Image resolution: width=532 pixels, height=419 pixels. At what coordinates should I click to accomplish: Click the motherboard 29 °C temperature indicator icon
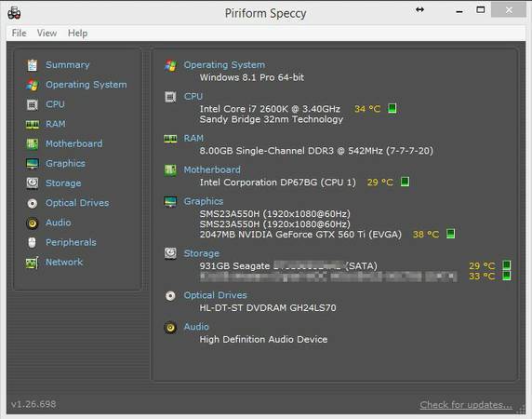pos(405,182)
